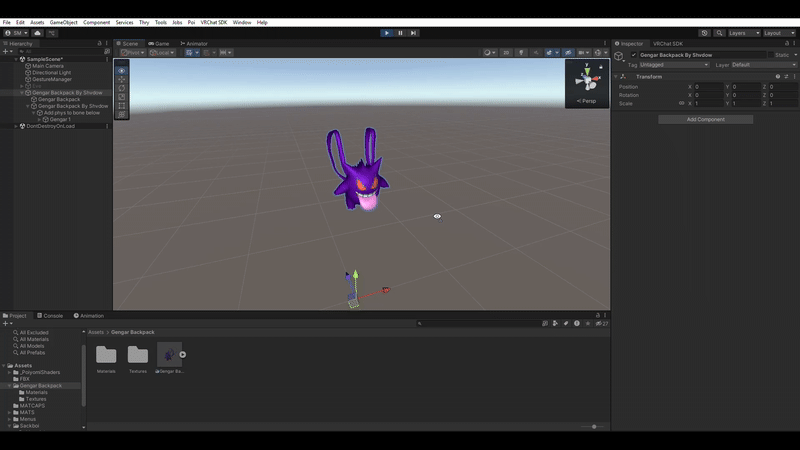The width and height of the screenshot is (800, 450).
Task: Open the Console tab
Action: (x=50, y=316)
